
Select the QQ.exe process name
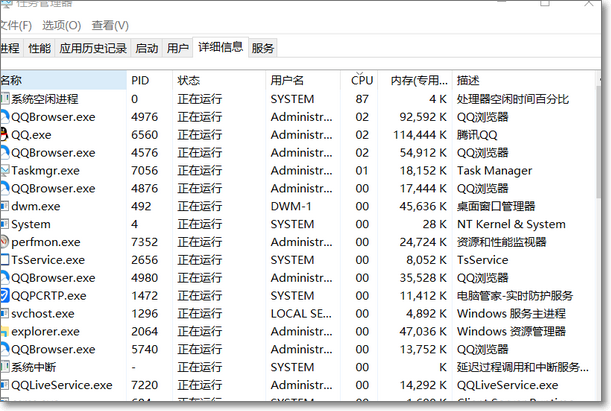31,135
